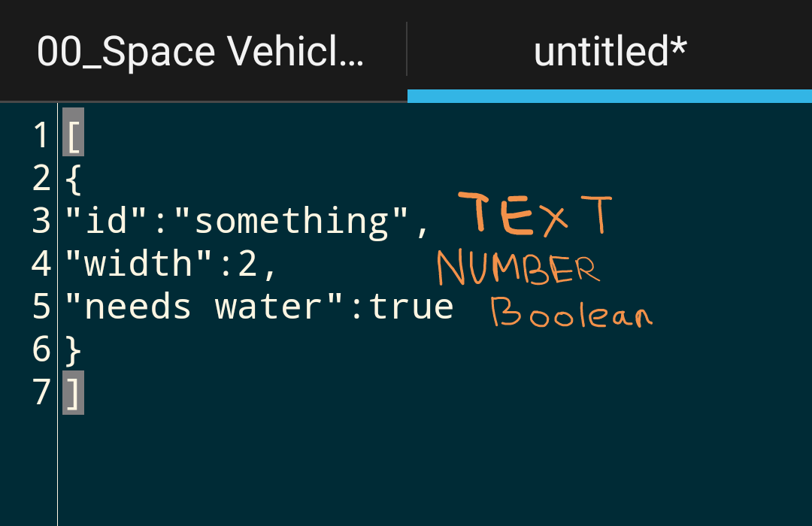
Task: Click line number 1 in the gutter
Action: click(x=41, y=136)
